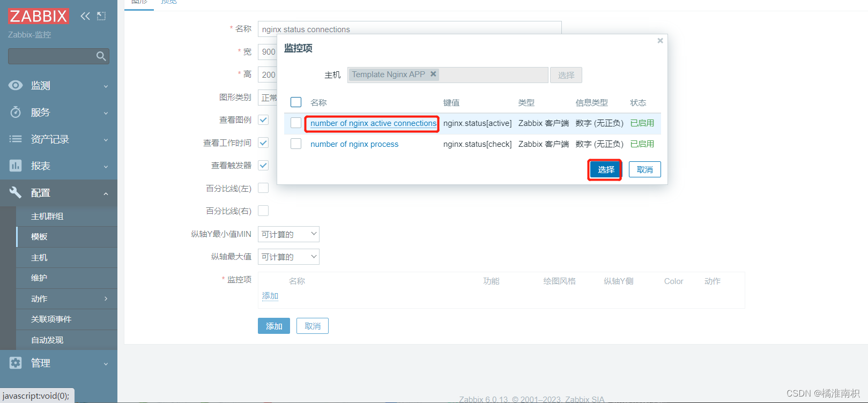Expand the 资产记录 menu chevron

[x=106, y=140]
